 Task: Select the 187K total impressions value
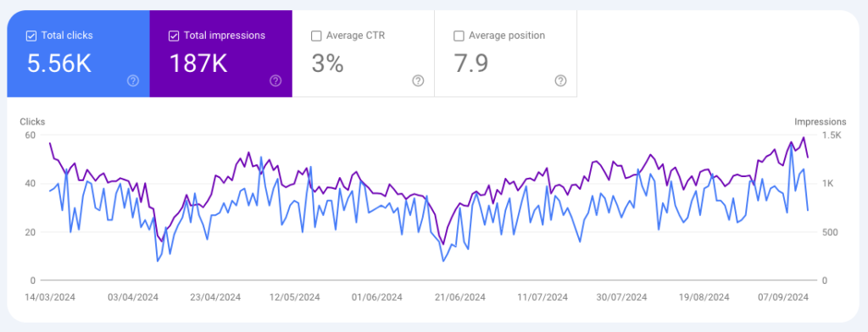(198, 64)
